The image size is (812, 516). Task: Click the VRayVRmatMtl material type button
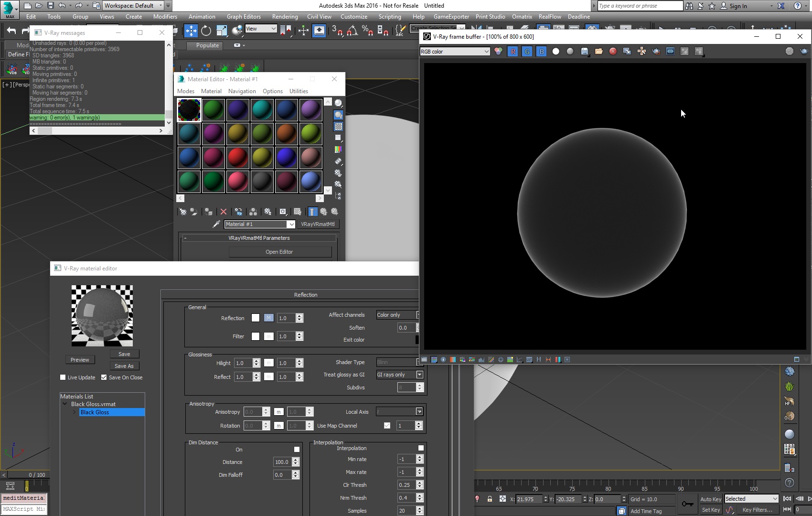click(318, 224)
